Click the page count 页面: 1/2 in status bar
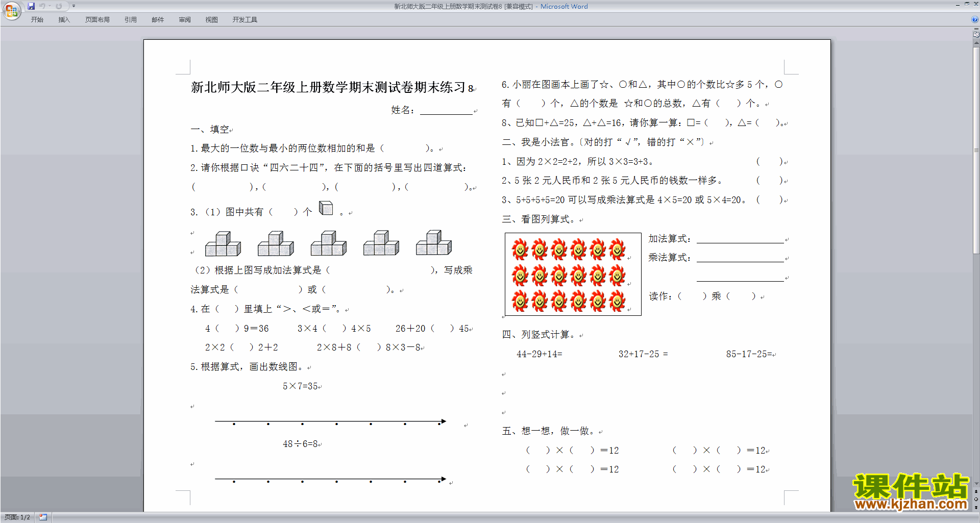 (x=17, y=517)
